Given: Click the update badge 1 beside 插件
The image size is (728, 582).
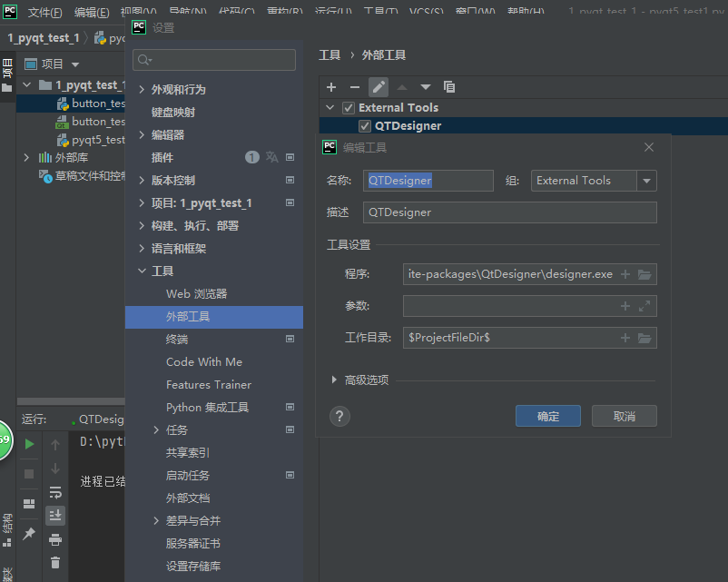Looking at the screenshot, I should pos(252,157).
